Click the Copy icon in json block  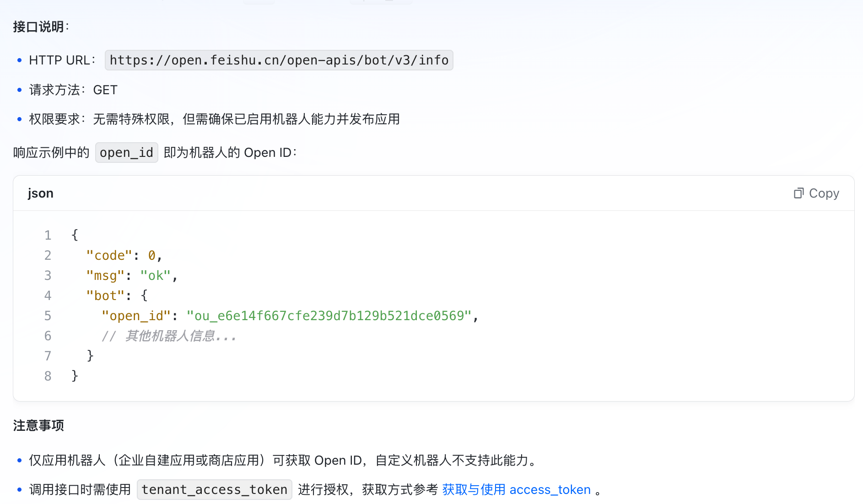pyautogui.click(x=798, y=193)
